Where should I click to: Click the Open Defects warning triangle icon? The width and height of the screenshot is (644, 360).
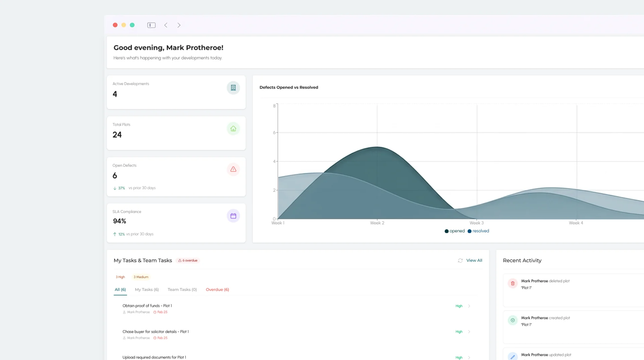(x=233, y=169)
